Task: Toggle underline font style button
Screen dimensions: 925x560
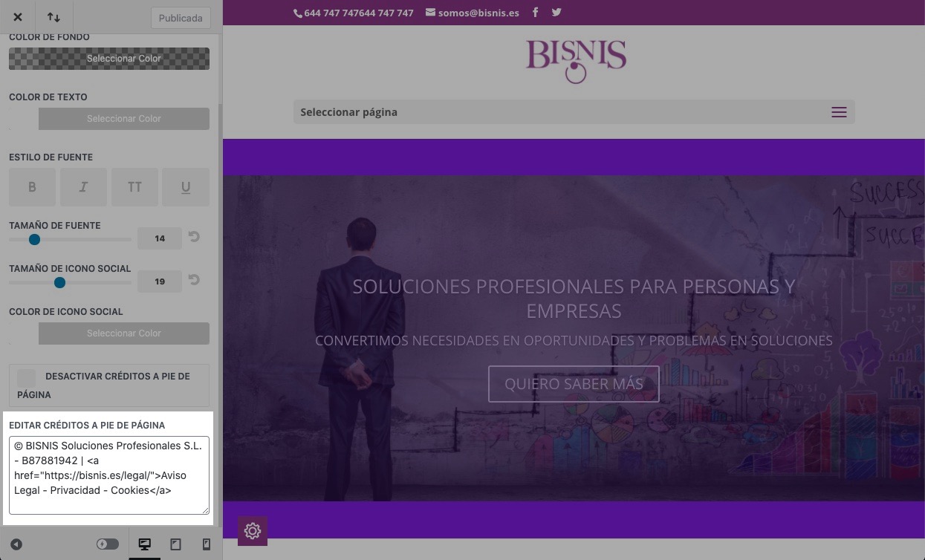Action: (186, 187)
